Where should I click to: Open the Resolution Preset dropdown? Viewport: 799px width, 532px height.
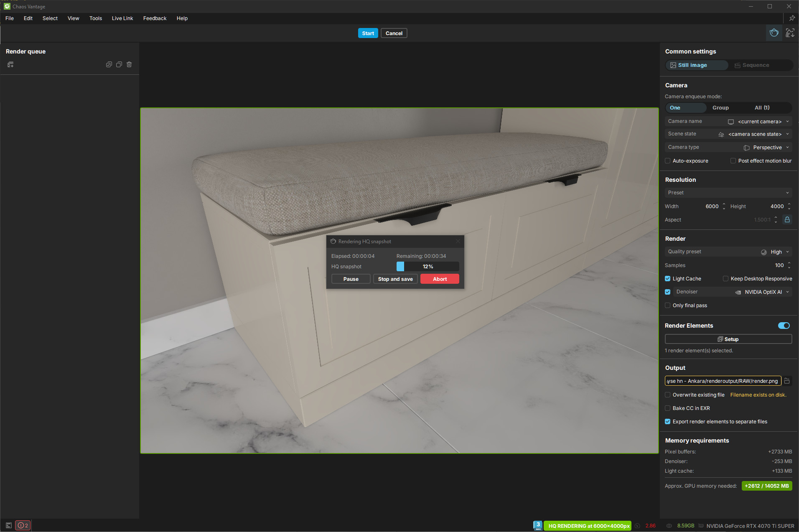pyautogui.click(x=728, y=193)
